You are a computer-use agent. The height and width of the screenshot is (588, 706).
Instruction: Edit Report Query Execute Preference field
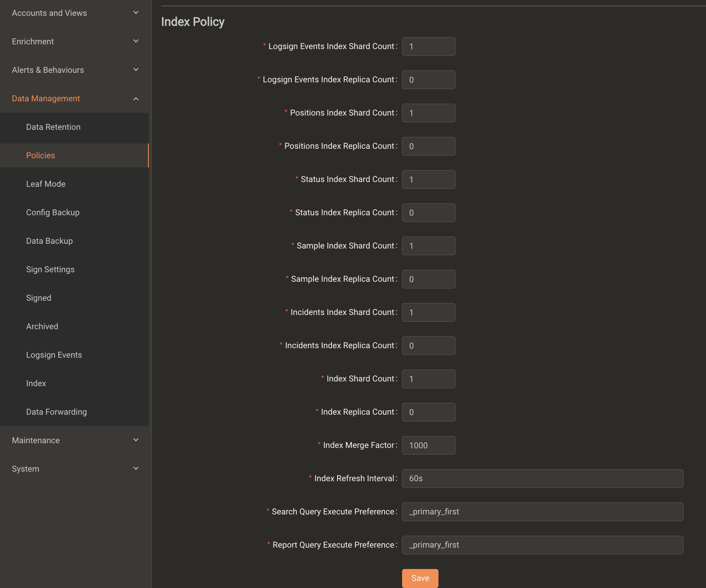coord(543,545)
